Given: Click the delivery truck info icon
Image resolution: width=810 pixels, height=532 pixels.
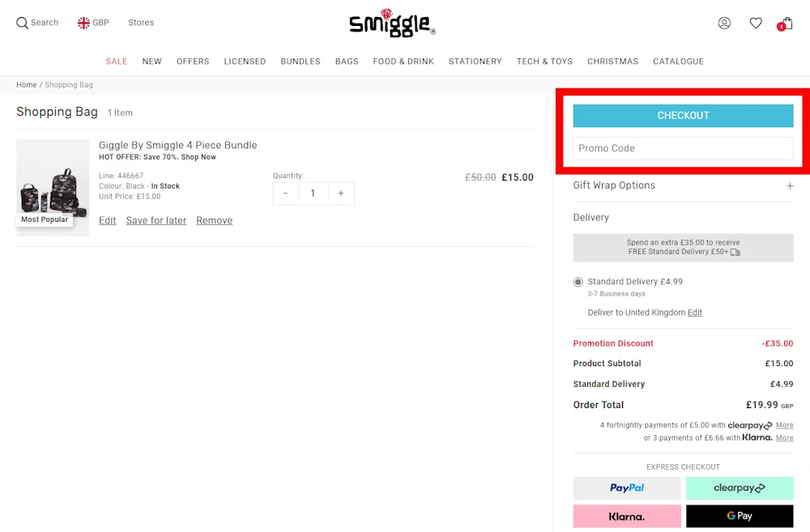Looking at the screenshot, I should 735,252.
